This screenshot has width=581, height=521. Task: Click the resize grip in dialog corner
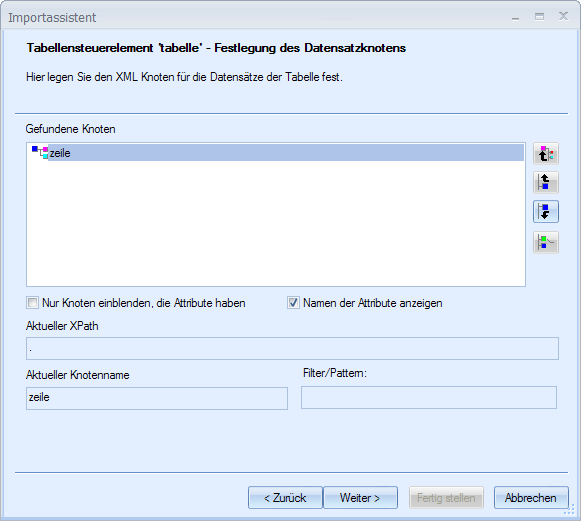pyautogui.click(x=569, y=511)
